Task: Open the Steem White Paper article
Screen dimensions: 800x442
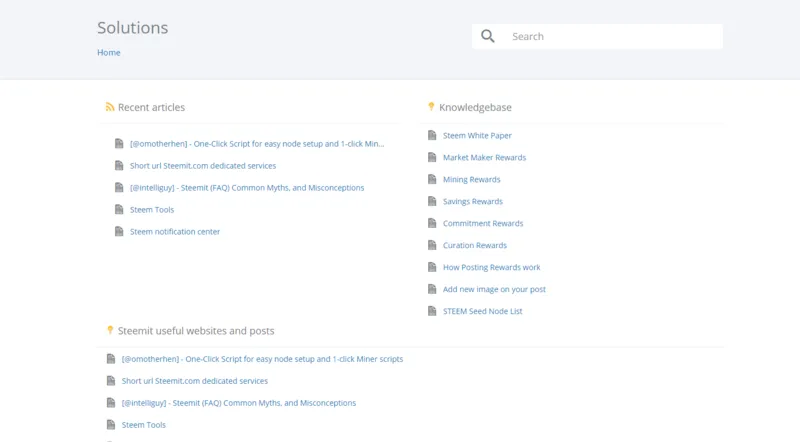Action: tap(477, 135)
